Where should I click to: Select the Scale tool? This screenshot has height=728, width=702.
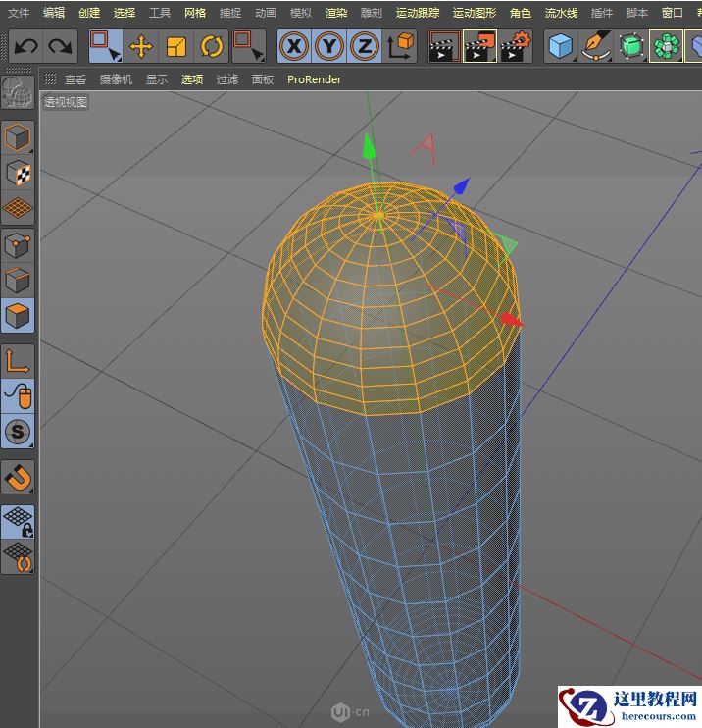coord(176,46)
